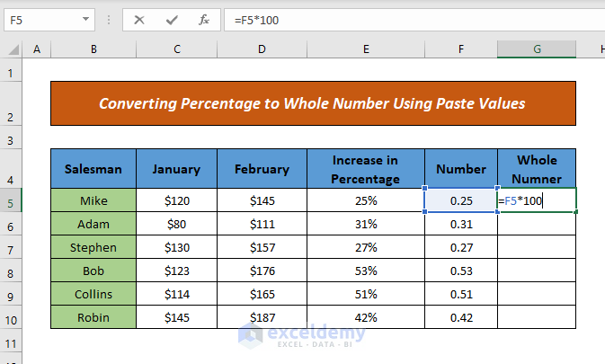Confirm formula with the Enter checkmark icon
This screenshot has height=364, width=605.
(x=171, y=20)
